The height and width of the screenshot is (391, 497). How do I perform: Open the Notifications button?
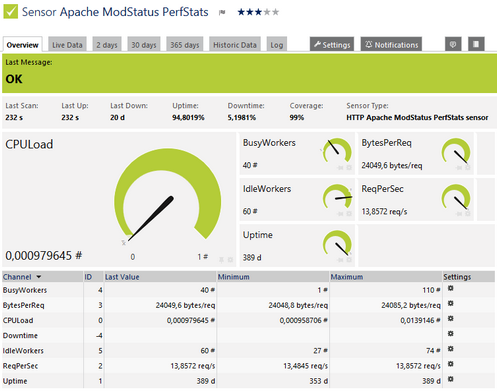391,44
